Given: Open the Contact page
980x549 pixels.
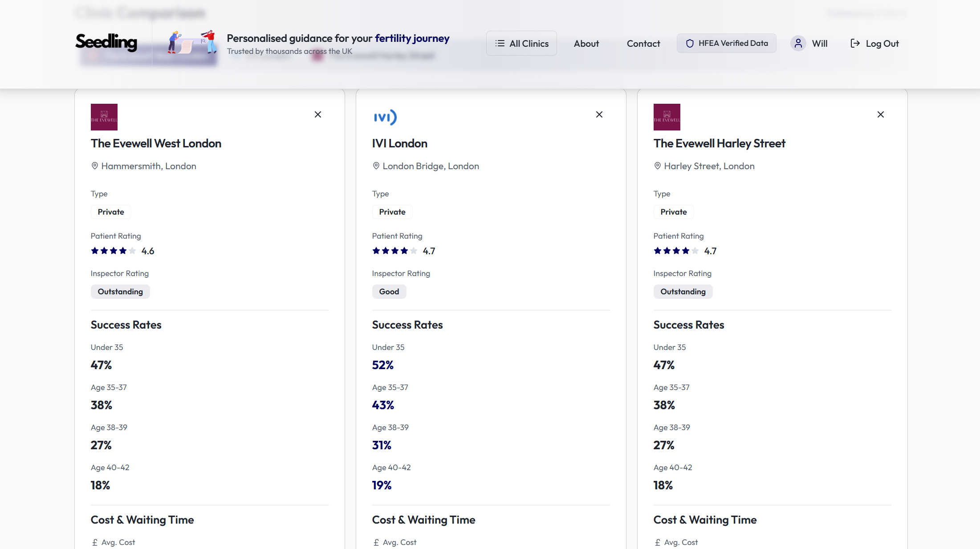Looking at the screenshot, I should click(643, 43).
